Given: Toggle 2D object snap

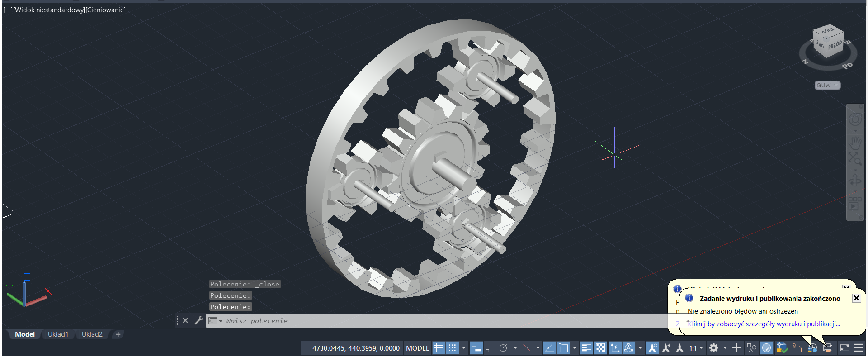Looking at the screenshot, I should pos(563,348).
